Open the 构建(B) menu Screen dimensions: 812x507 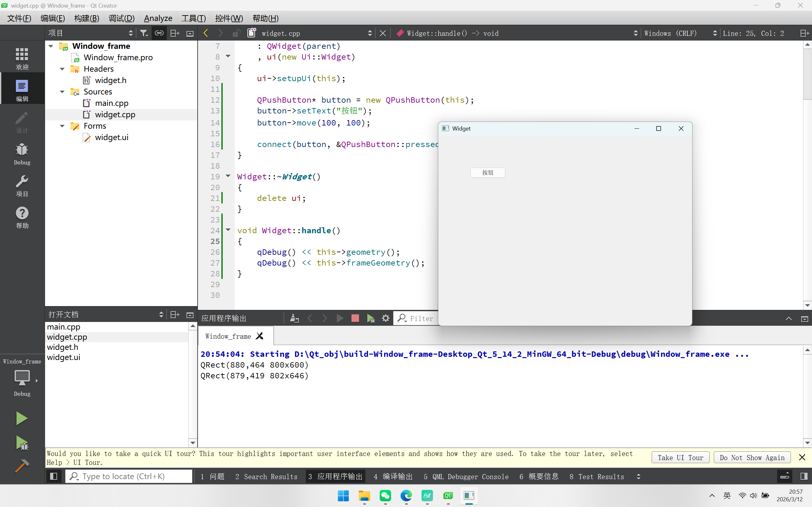[x=87, y=18]
